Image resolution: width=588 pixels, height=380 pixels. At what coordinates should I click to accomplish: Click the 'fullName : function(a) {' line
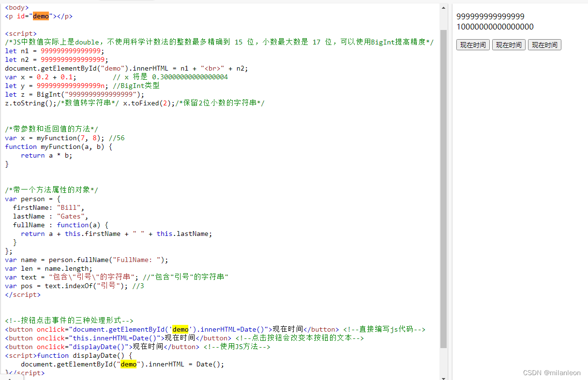[60, 225]
